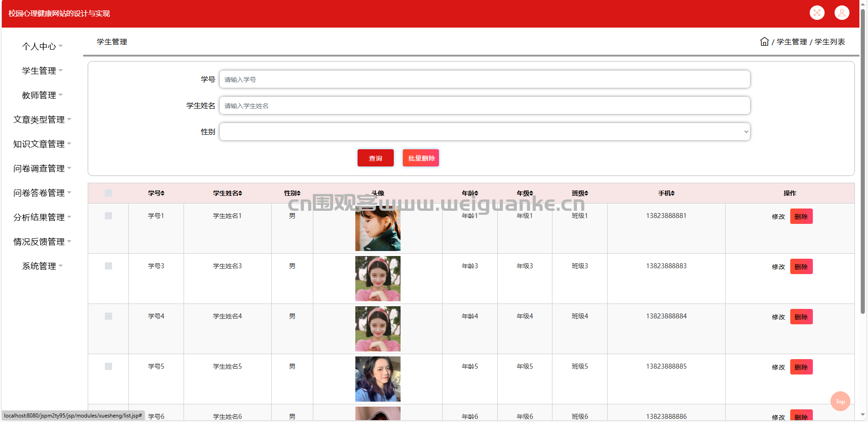Click the 查询 search button

click(375, 158)
